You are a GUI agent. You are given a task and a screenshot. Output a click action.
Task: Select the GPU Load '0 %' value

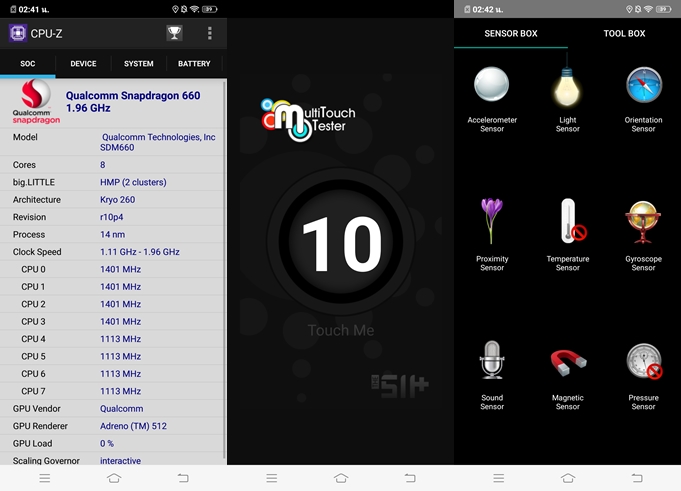[x=106, y=443]
